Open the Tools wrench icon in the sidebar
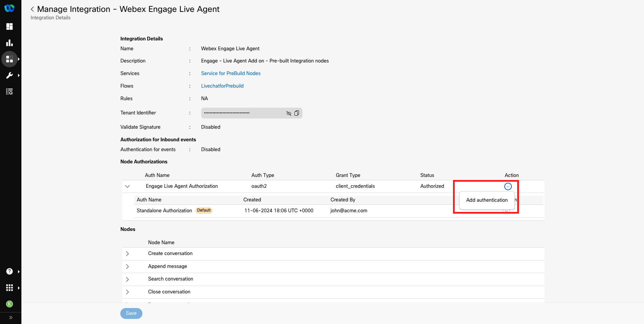The height and width of the screenshot is (324, 644). [10, 75]
